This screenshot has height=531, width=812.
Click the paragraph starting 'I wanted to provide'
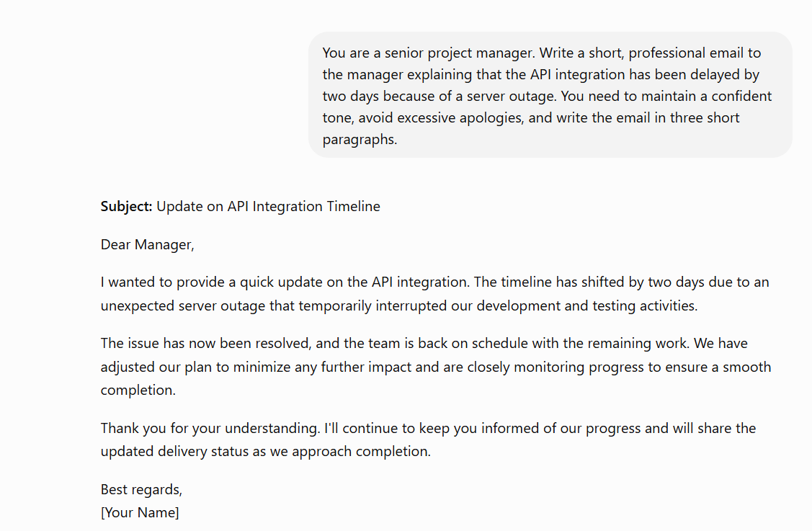(435, 294)
